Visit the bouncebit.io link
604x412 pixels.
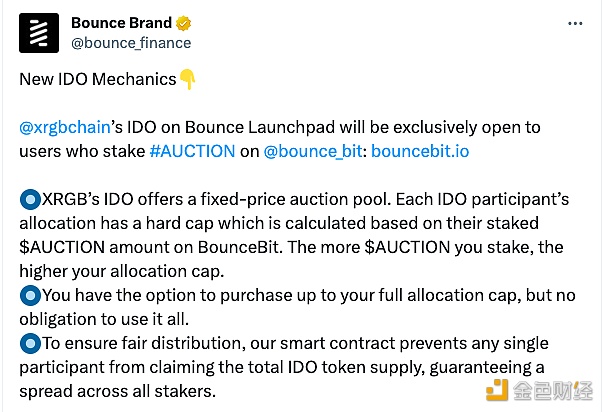(x=420, y=151)
